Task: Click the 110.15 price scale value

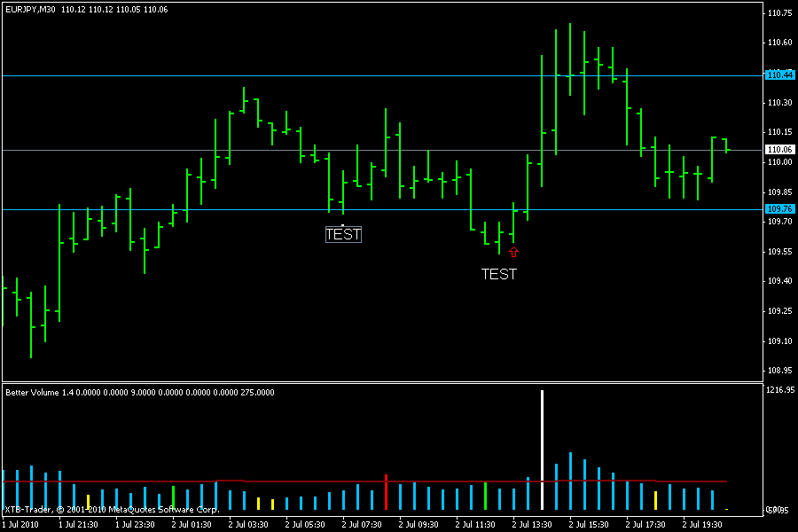Action: tap(779, 132)
